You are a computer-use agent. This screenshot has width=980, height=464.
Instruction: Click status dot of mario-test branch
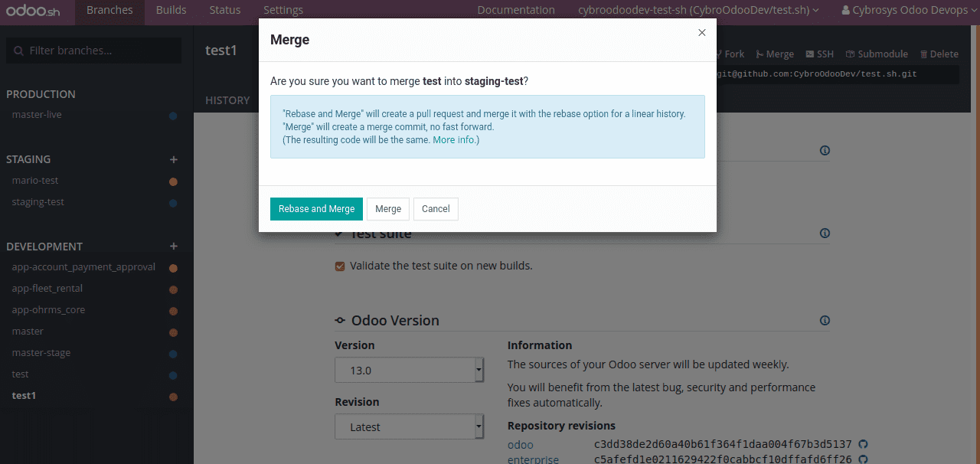pos(173,181)
